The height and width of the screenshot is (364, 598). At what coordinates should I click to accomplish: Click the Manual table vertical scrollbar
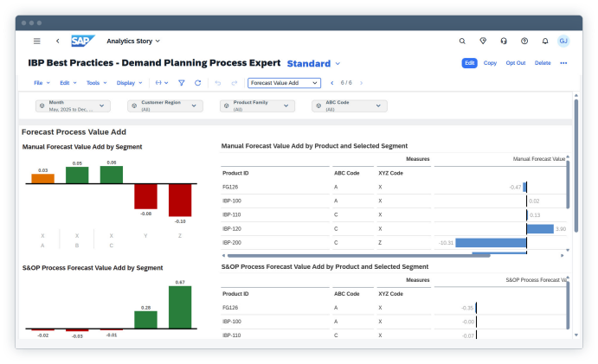coord(568,185)
